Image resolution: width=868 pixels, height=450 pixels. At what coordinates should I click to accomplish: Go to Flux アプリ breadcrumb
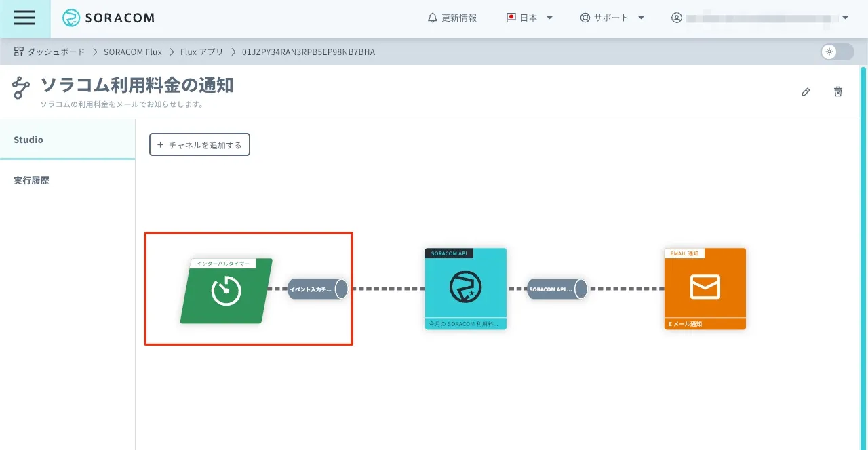201,52
